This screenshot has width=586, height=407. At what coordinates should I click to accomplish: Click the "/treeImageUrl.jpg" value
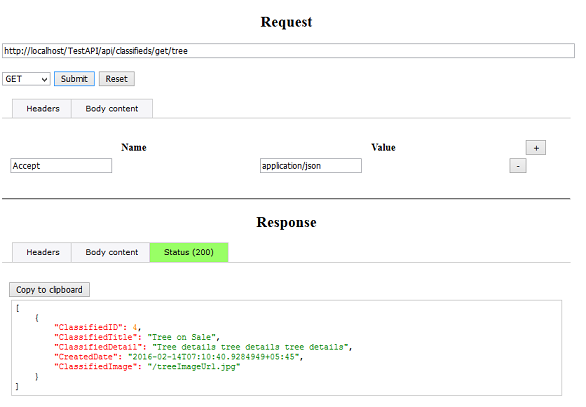click(x=194, y=367)
